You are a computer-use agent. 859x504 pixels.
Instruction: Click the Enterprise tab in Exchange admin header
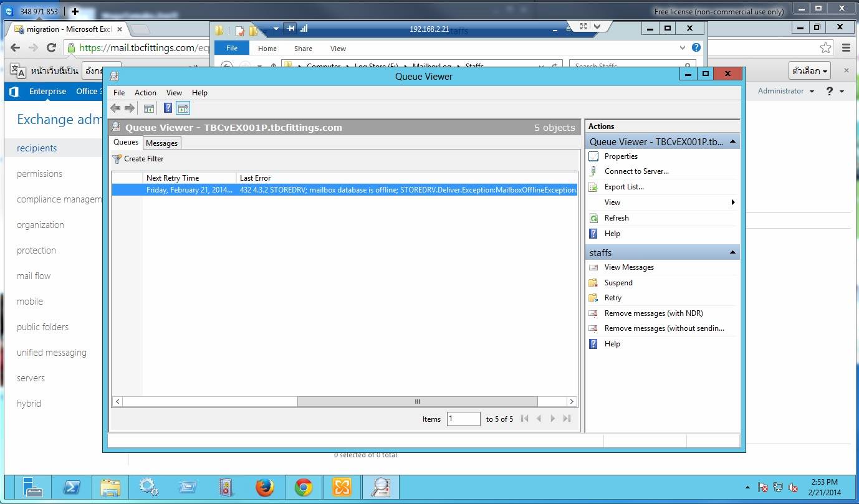tap(47, 91)
